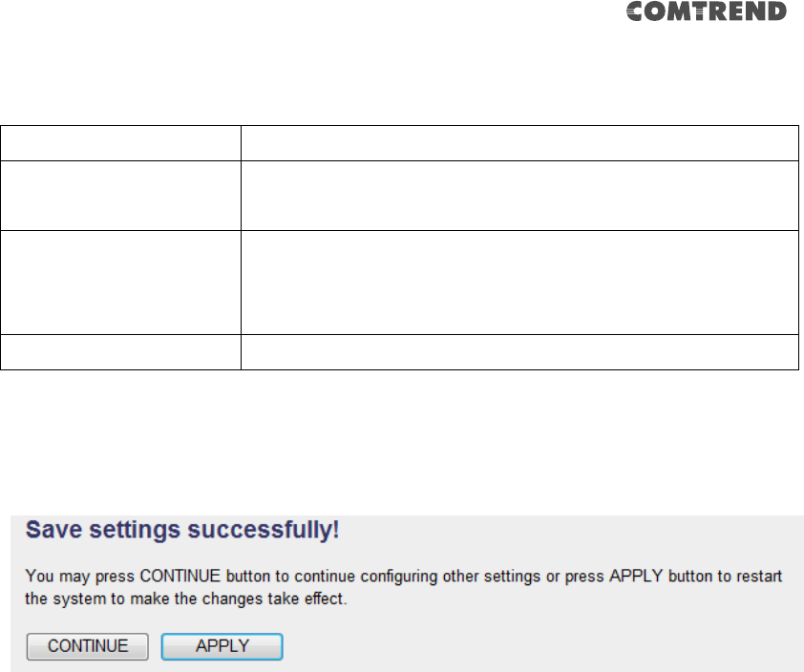The width and height of the screenshot is (804, 672).
Task: Click 'You may press' at the start of the message
Action: (80, 577)
